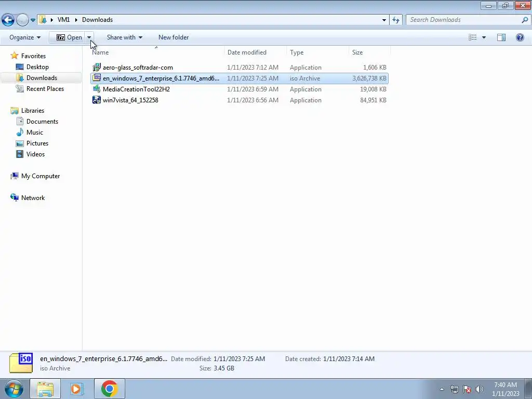532x399 pixels.
Task: Click win7vista_64_152258 file icon
Action: 97,100
